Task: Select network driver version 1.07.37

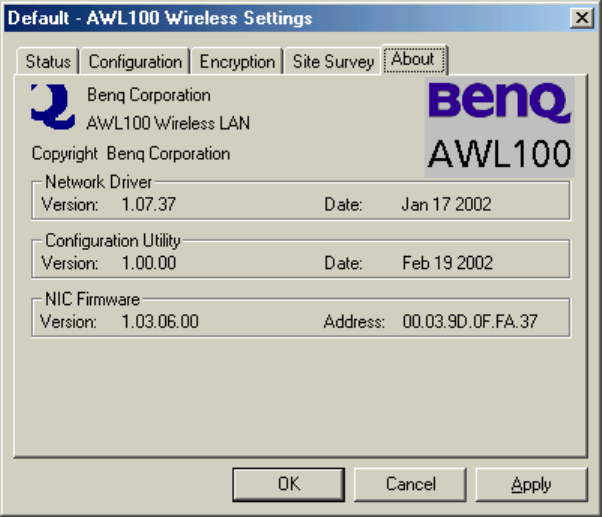Action: [149, 204]
